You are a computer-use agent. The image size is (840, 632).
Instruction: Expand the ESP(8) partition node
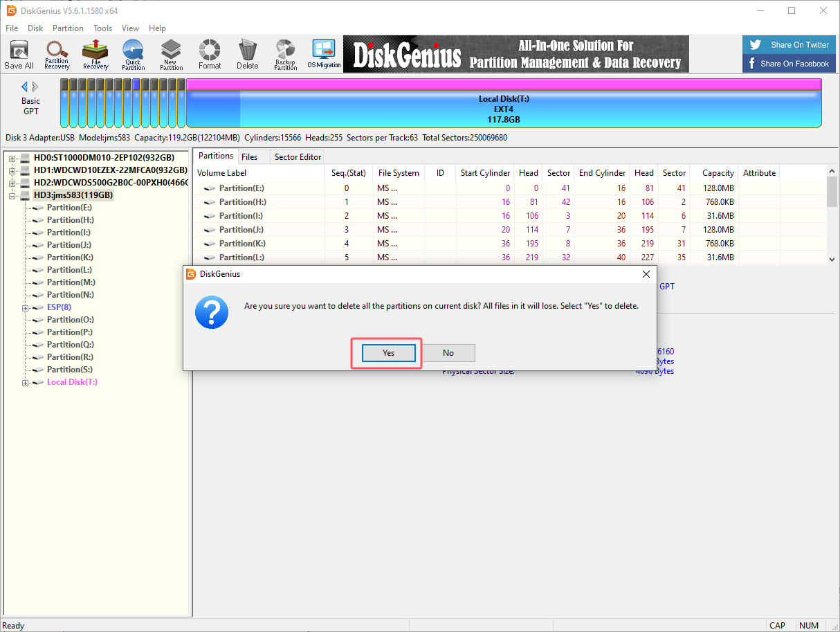click(x=26, y=308)
